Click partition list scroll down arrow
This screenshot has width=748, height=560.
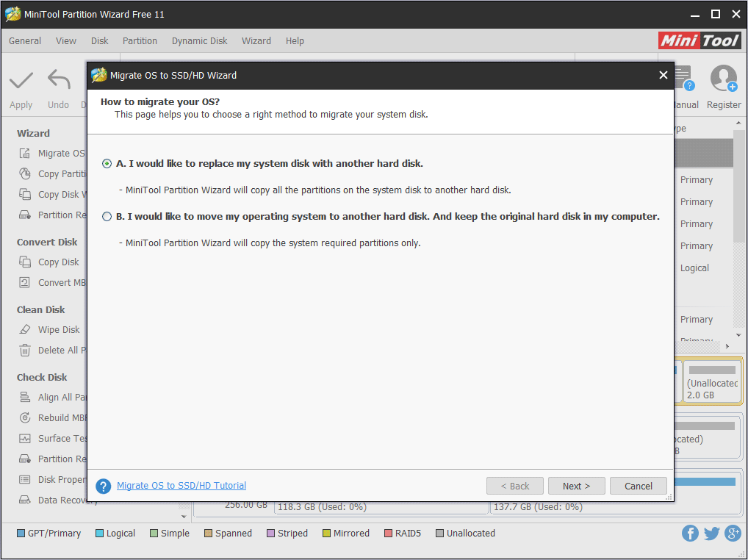coord(738,335)
